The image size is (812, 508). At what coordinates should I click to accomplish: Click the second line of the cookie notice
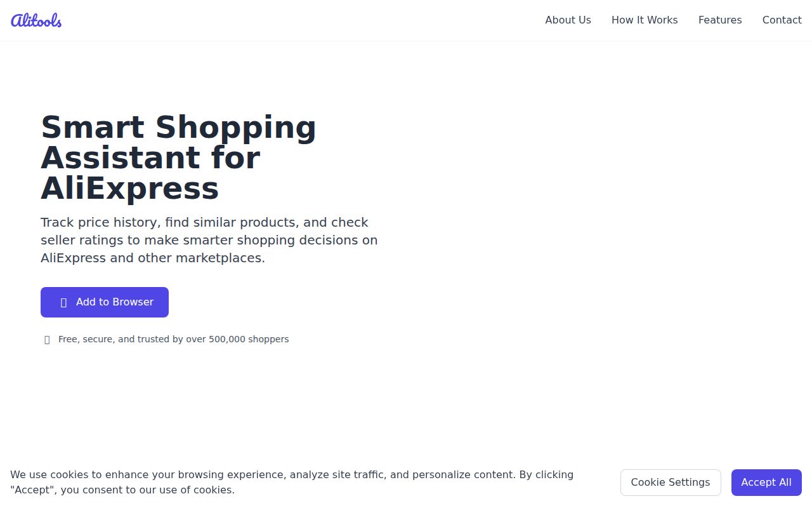(x=122, y=490)
